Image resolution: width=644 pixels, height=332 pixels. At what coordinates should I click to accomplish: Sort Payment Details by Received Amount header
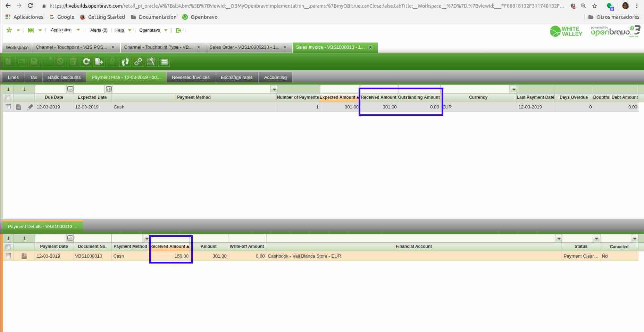tap(170, 246)
